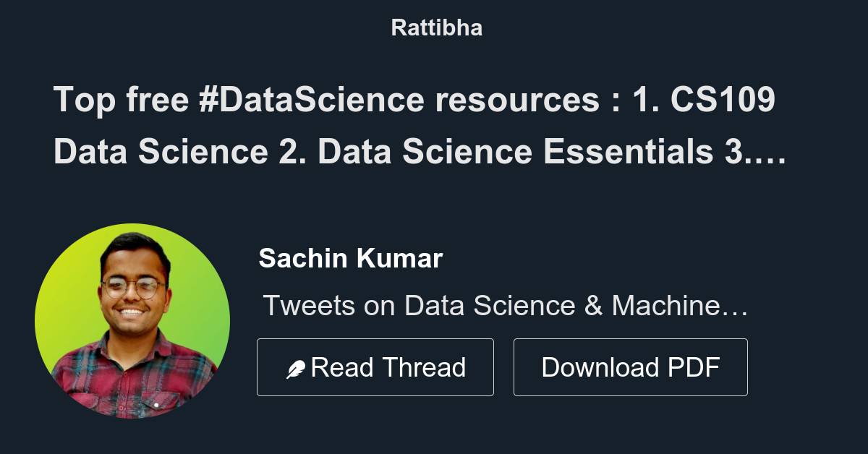Expand the shortened bio 'Tweets on Data Science'
Image resolution: width=868 pixels, height=454 pixels.
506,305
